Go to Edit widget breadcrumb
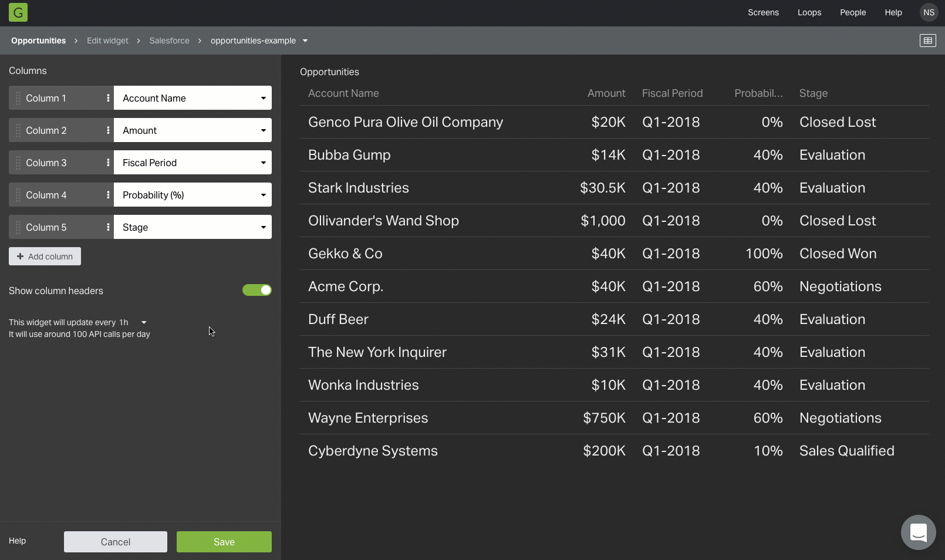This screenshot has width=945, height=560. [107, 41]
